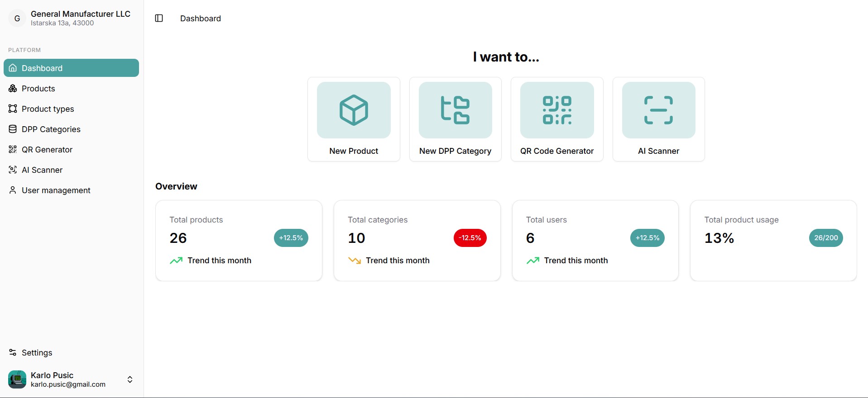868x398 pixels.
Task: Click Karlo Pusic's profile avatar
Action: pos(17,379)
